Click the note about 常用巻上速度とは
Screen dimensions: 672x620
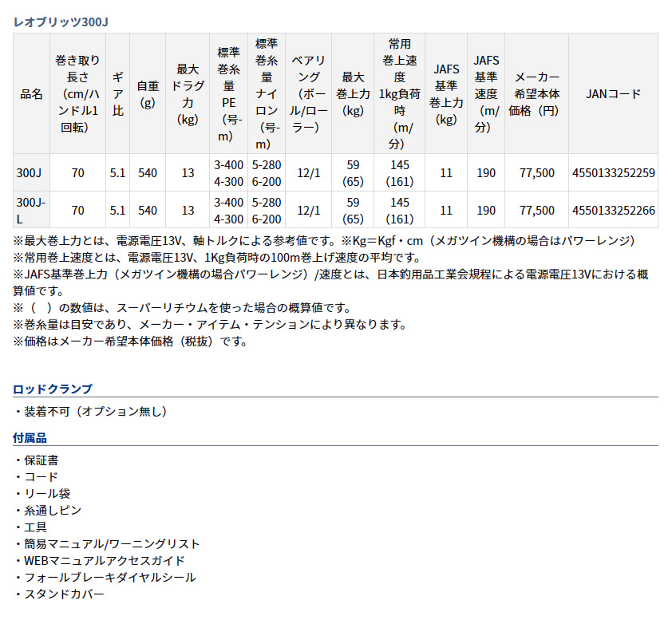point(218,257)
